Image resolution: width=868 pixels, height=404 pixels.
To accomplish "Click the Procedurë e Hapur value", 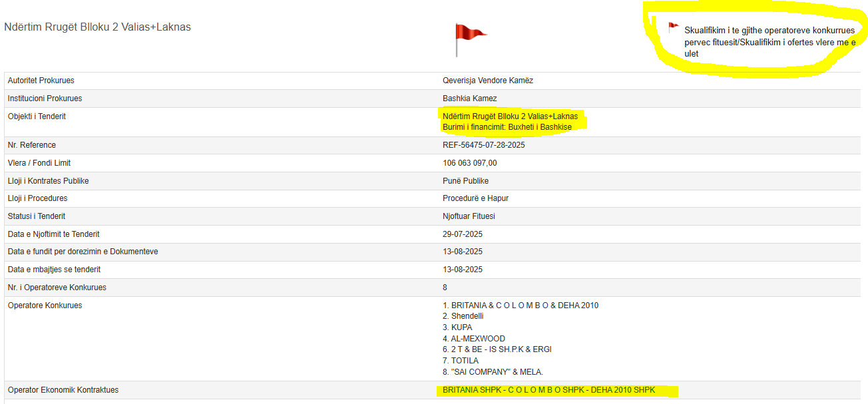I will pyautogui.click(x=475, y=198).
